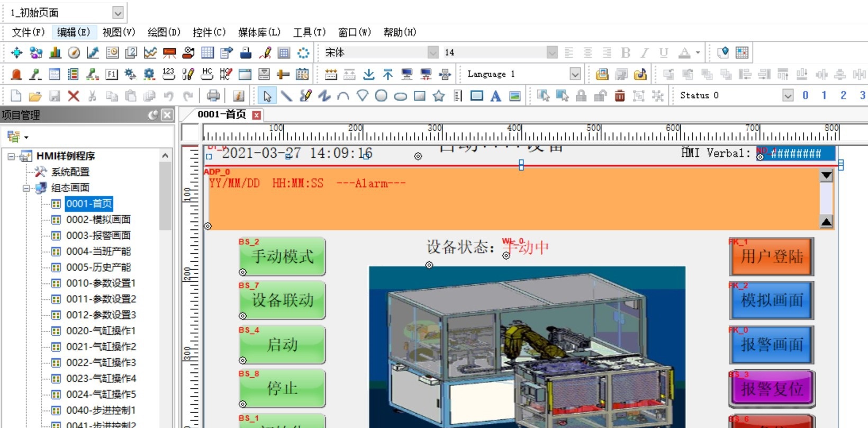Click the 报警复位 purple button
Screen dimensions: 868x428
point(771,389)
